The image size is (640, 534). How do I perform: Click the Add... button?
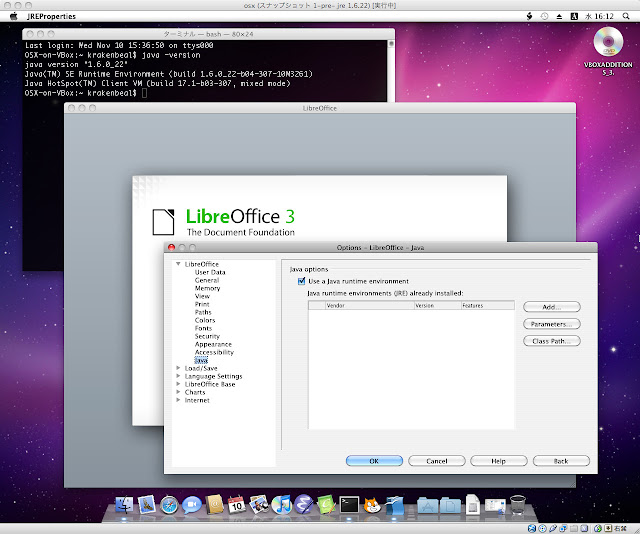(x=551, y=307)
